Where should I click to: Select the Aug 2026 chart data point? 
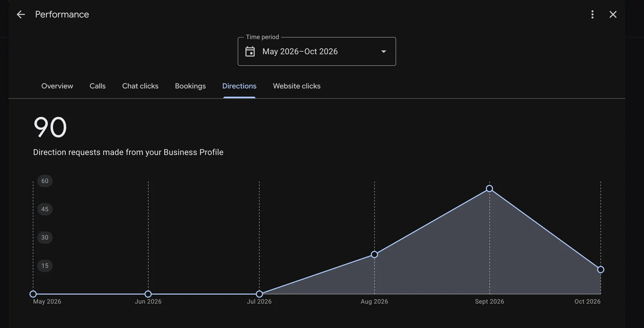374,254
